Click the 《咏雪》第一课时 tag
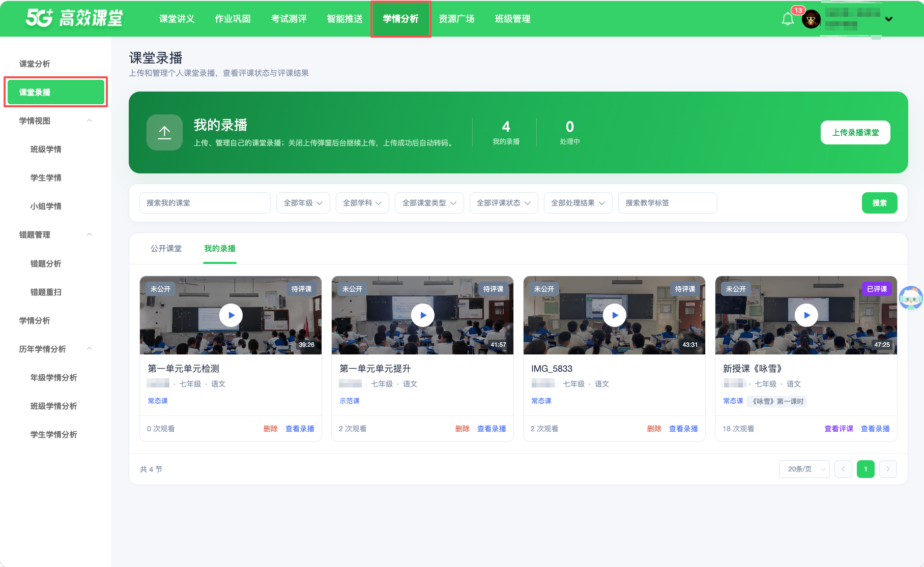This screenshot has width=924, height=567. (777, 401)
